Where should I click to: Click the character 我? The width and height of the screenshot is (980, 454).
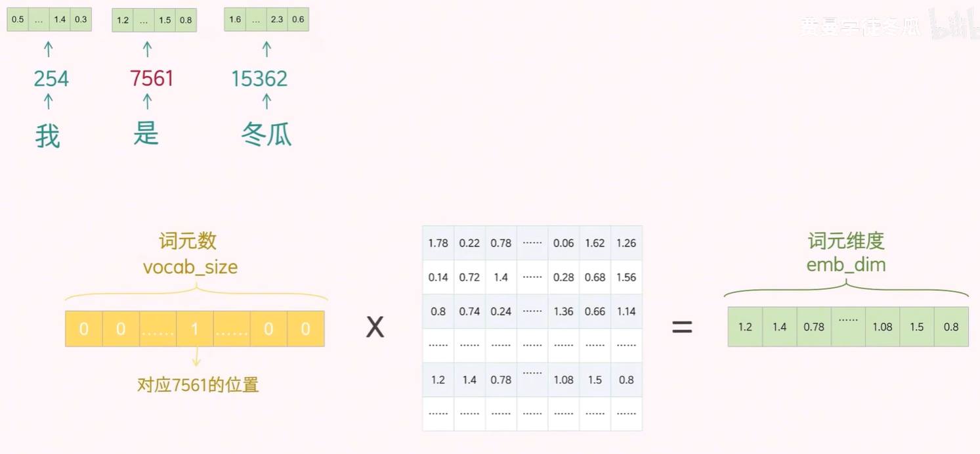pos(47,136)
